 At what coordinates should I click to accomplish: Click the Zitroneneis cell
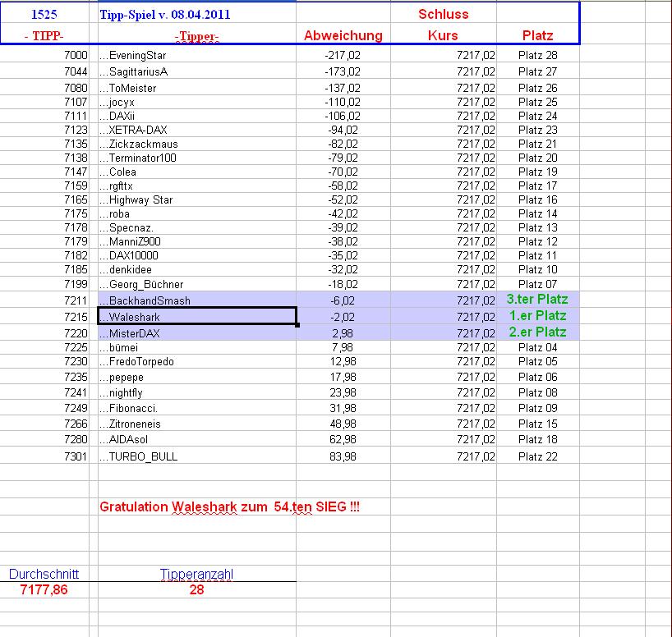tap(196, 424)
